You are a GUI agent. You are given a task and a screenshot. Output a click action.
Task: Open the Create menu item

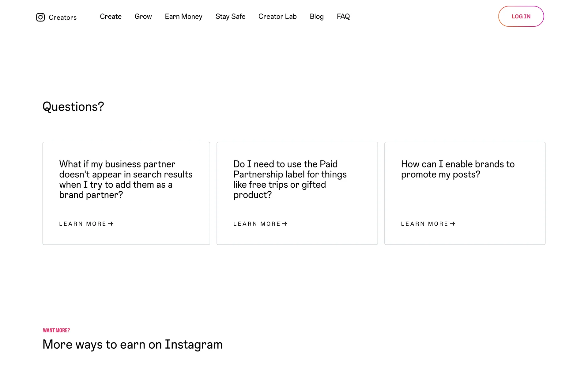tap(111, 17)
